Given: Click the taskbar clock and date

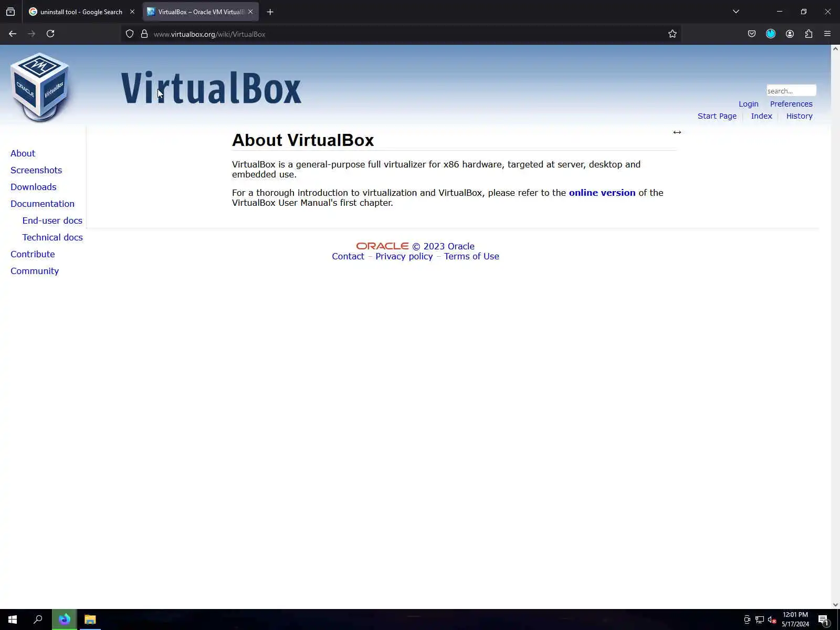Looking at the screenshot, I should click(795, 619).
